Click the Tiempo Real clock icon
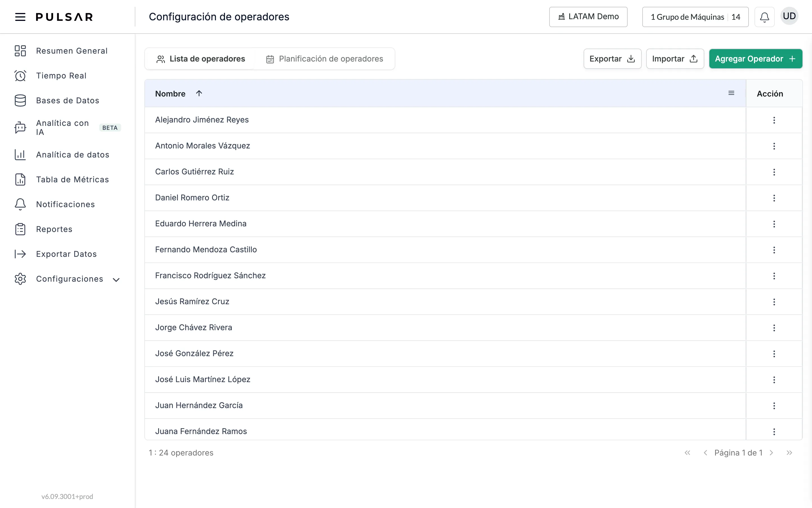Viewport: 812px width, 508px height. click(x=20, y=76)
